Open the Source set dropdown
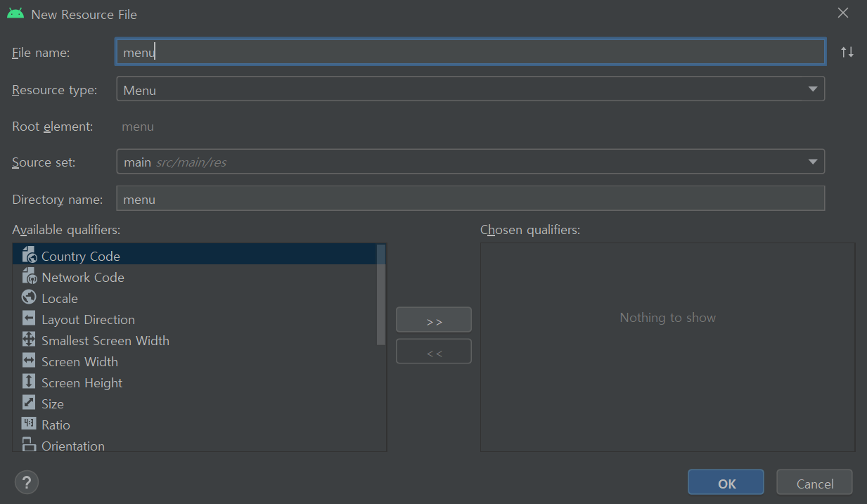The width and height of the screenshot is (867, 504). [x=470, y=162]
